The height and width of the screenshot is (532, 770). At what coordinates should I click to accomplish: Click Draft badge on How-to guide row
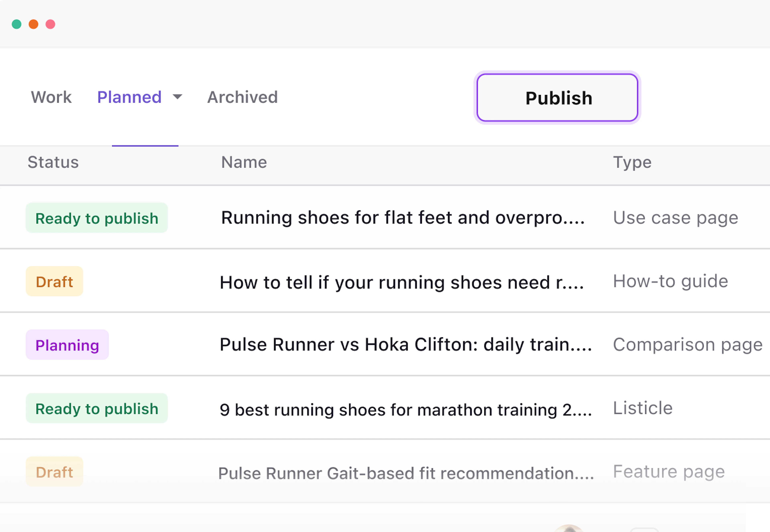tap(54, 281)
